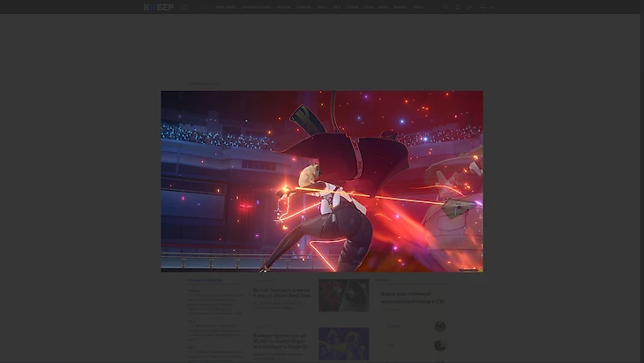644x363 pixels.
Task: Click the enlarged anime battle screenshot
Action: tap(321, 181)
